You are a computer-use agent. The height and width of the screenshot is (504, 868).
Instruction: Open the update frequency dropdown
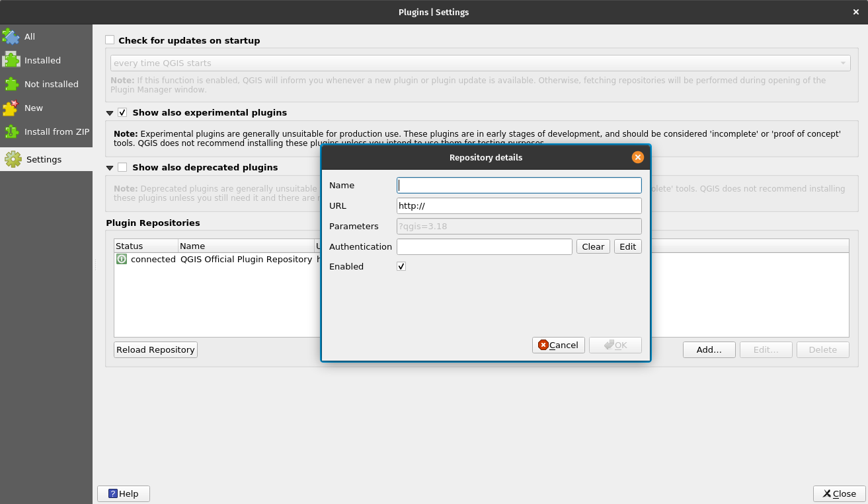481,63
